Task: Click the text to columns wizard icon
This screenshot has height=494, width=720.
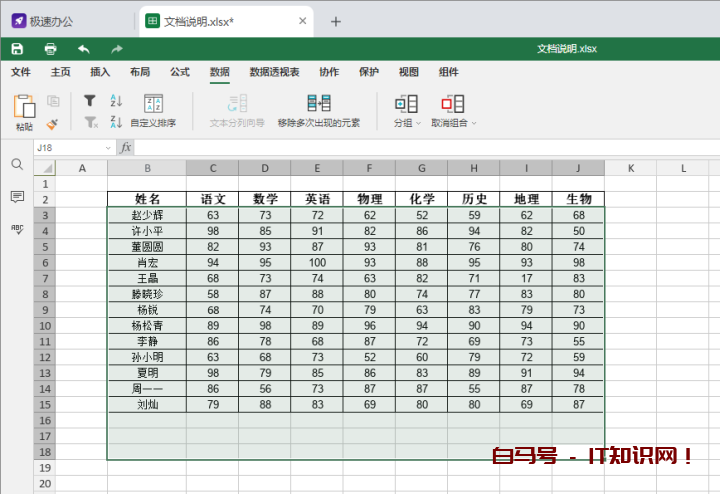Action: (237, 104)
